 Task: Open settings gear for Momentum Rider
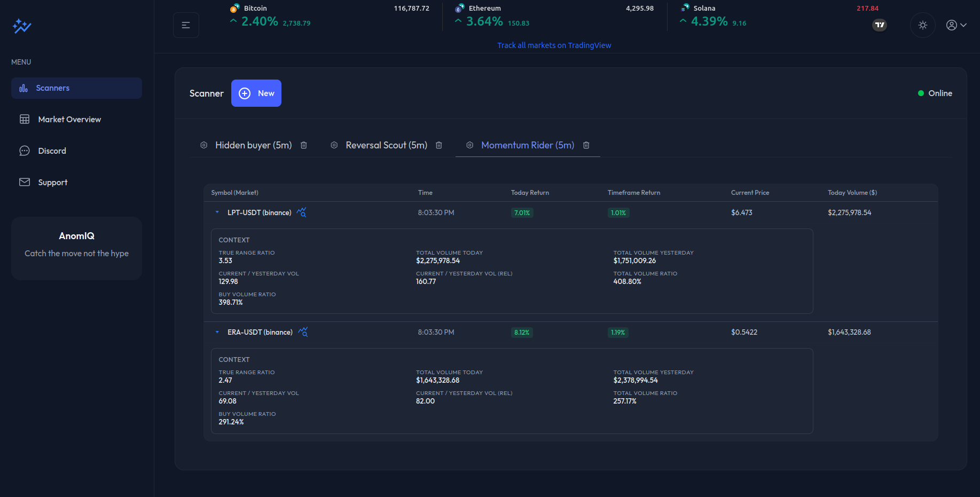click(x=470, y=145)
